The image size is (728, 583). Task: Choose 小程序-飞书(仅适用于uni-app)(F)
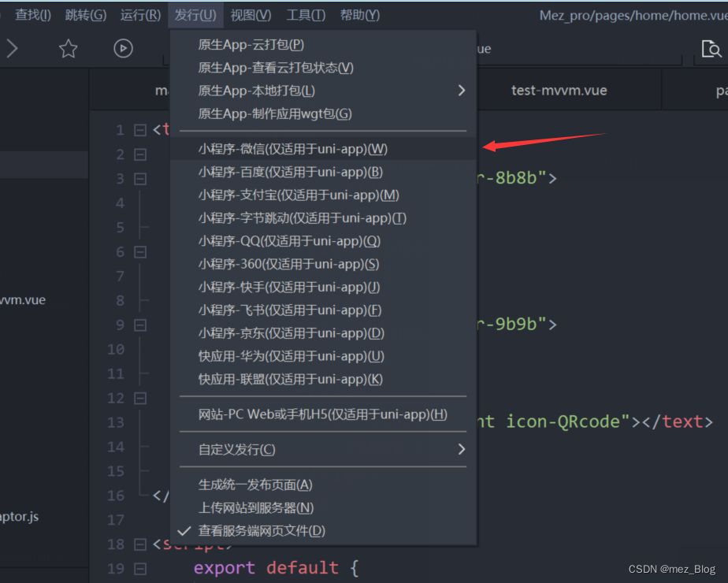point(323,310)
